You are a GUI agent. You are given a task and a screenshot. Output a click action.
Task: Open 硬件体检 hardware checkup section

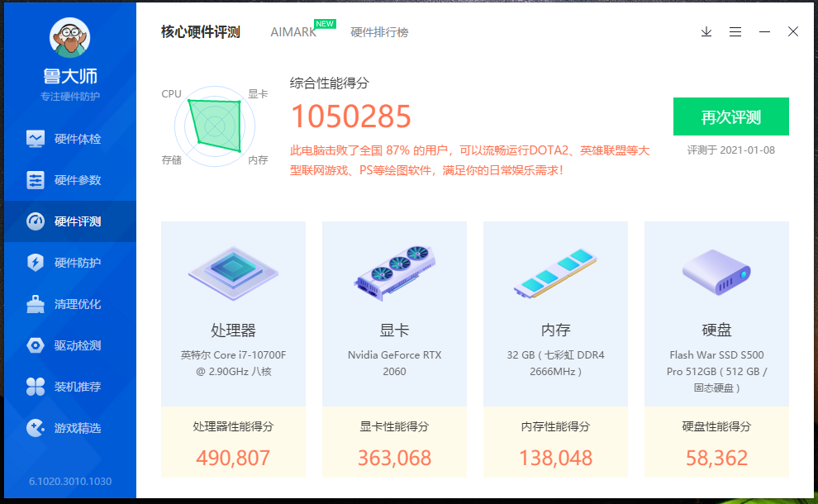pyautogui.click(x=70, y=139)
